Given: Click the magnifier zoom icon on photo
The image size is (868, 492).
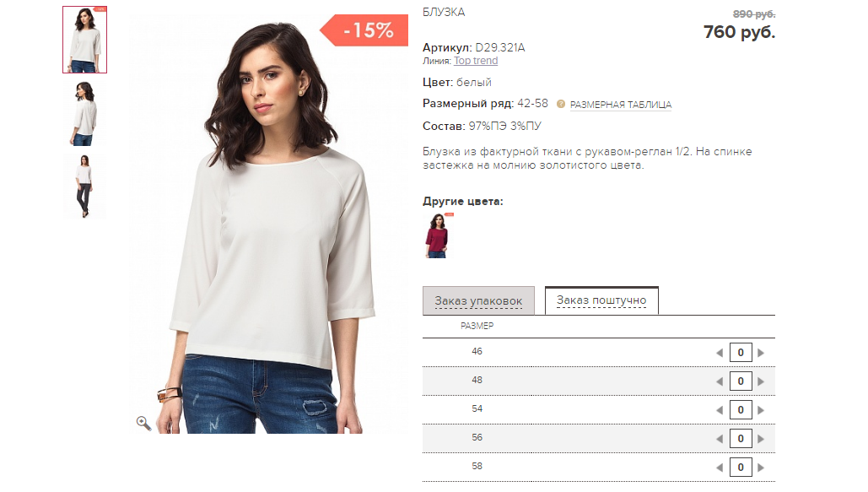Looking at the screenshot, I should point(144,423).
